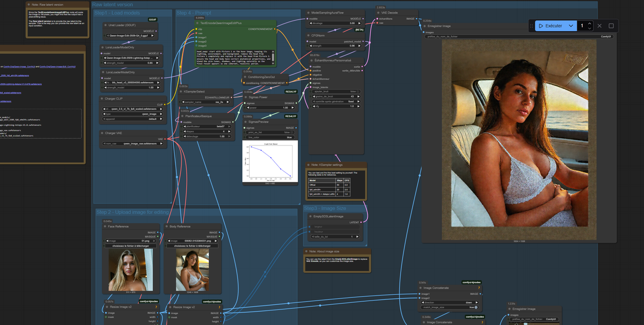Change direction set to down in Image Concatenate

pyautogui.click(x=449, y=302)
